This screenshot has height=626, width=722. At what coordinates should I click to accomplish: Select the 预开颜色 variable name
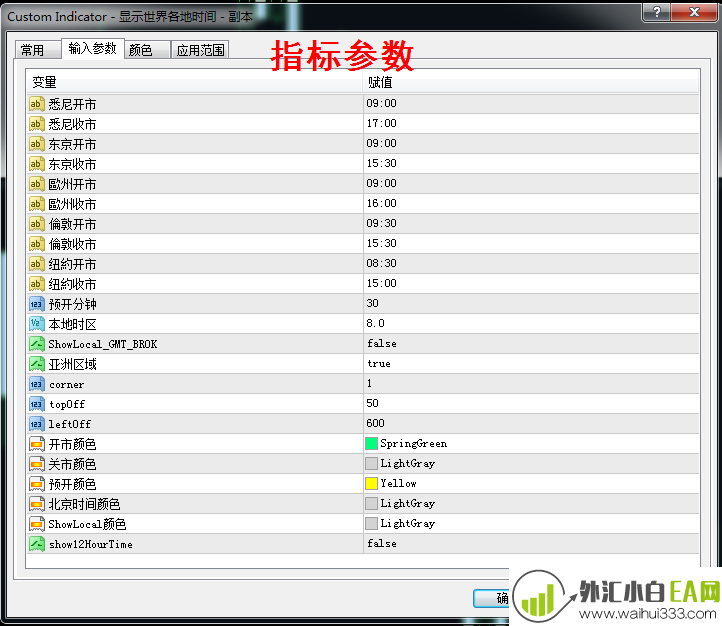[72, 484]
